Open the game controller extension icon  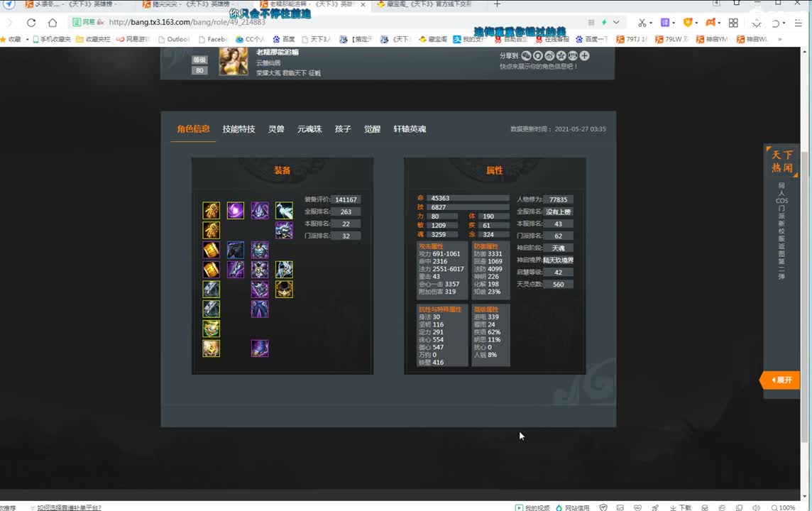click(710, 22)
